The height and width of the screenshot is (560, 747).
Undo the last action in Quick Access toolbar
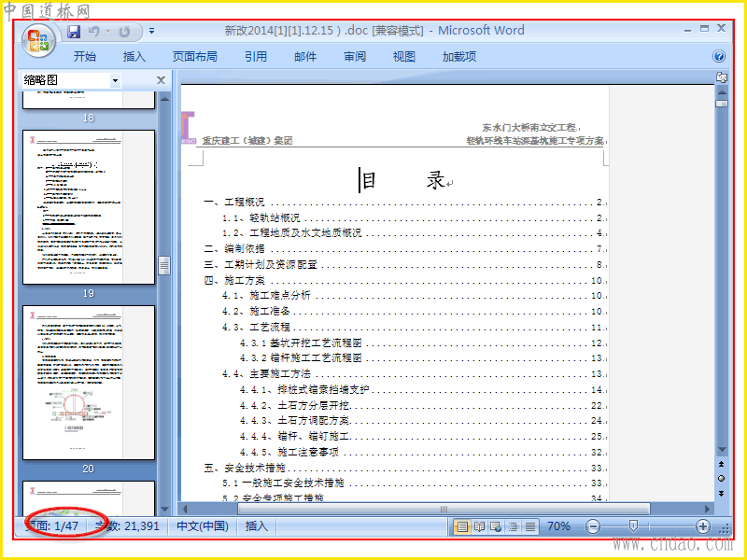coord(94,32)
